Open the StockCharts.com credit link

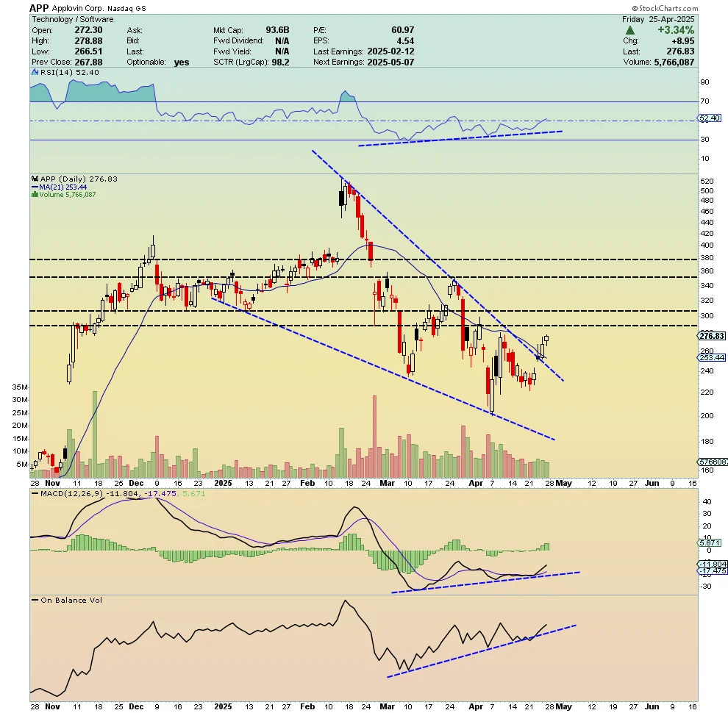click(665, 8)
